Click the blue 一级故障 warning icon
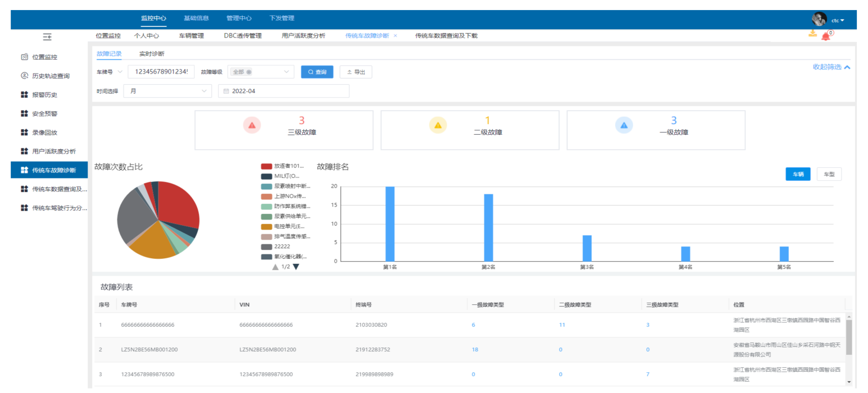The height and width of the screenshot is (393, 868). 624,125
